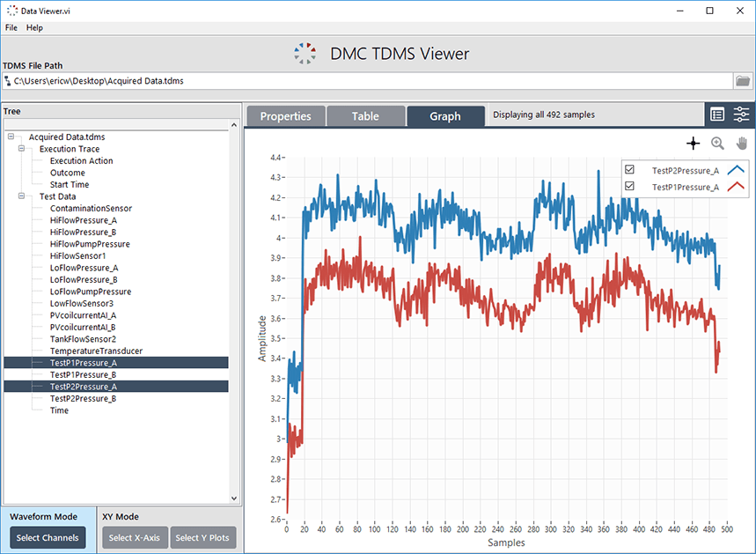Viewport: 756px width, 554px height.
Task: Select LowFlowSensor3 channel
Action: pyautogui.click(x=82, y=304)
